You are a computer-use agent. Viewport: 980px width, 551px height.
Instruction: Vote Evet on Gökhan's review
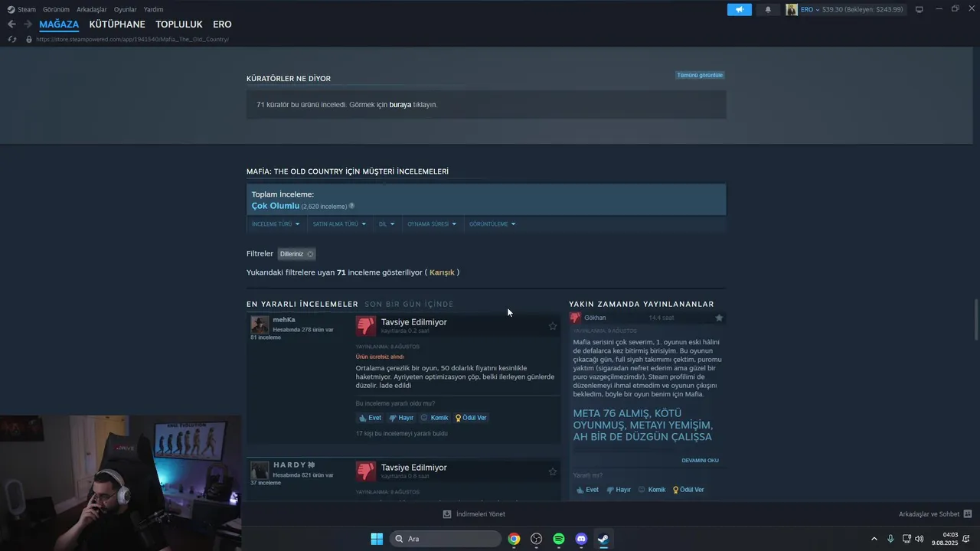tap(586, 490)
